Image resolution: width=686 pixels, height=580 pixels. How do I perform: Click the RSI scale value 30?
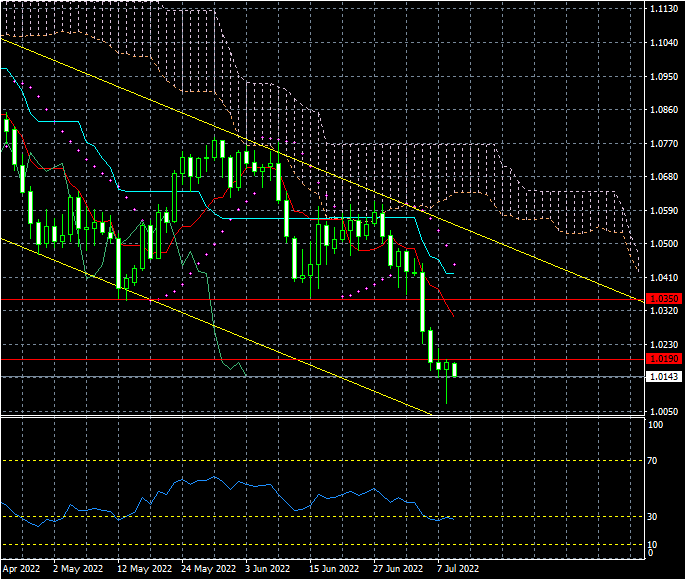coord(652,517)
